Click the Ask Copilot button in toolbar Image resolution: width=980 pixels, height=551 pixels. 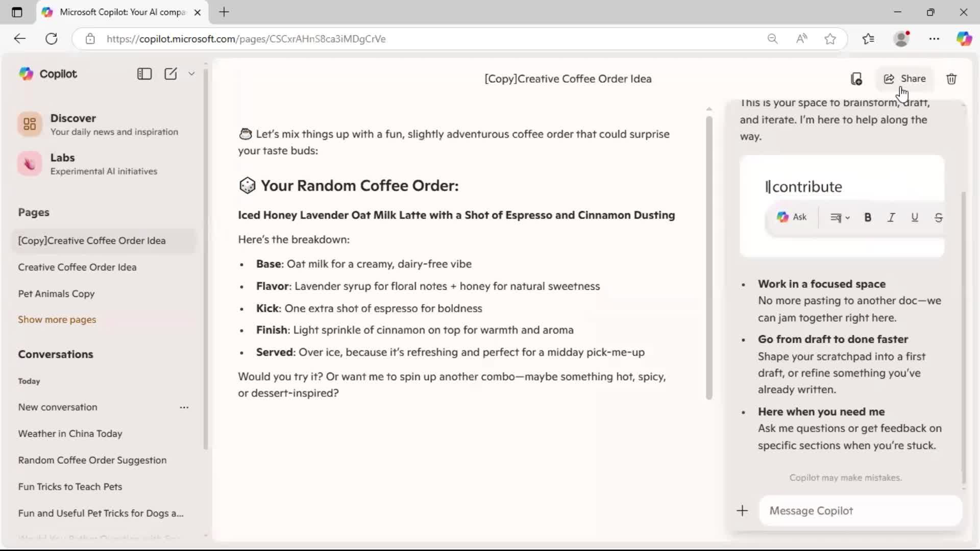(792, 217)
